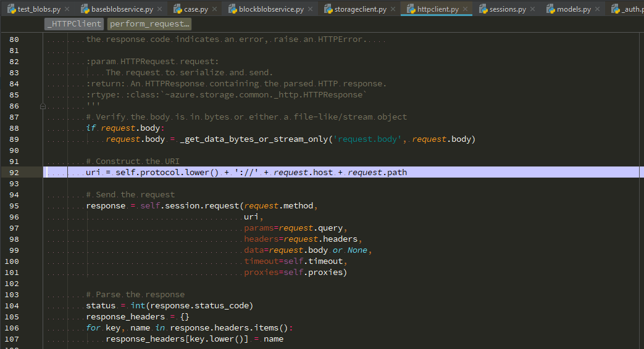Viewport: 644px width, 349px height.
Task: Close the blockblobservice.py tab
Action: (310, 9)
